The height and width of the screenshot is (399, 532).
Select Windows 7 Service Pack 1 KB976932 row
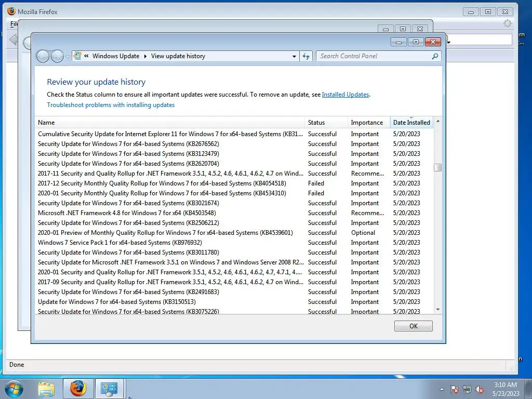(234, 243)
